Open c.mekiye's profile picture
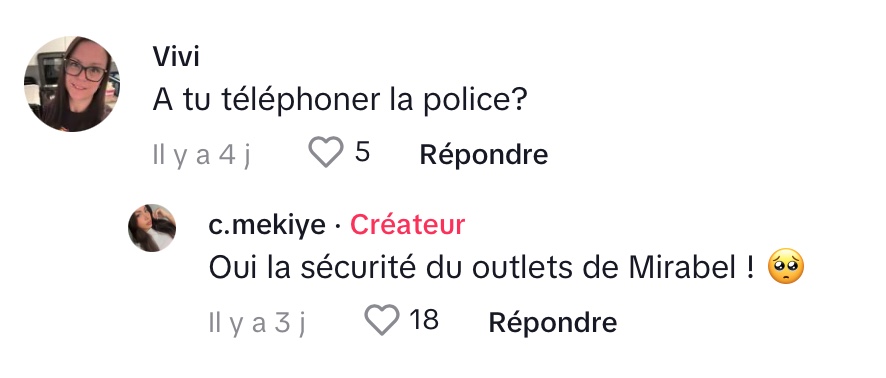 pos(152,228)
